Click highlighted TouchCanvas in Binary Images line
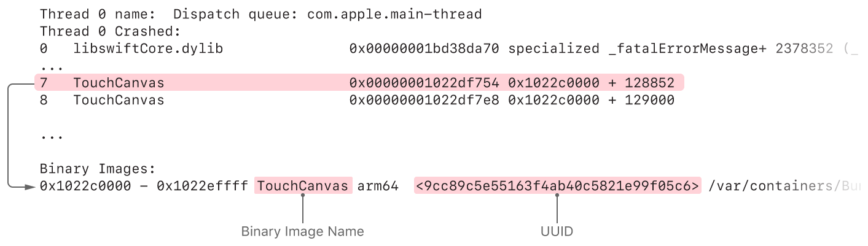The height and width of the screenshot is (246, 868). tap(303, 186)
